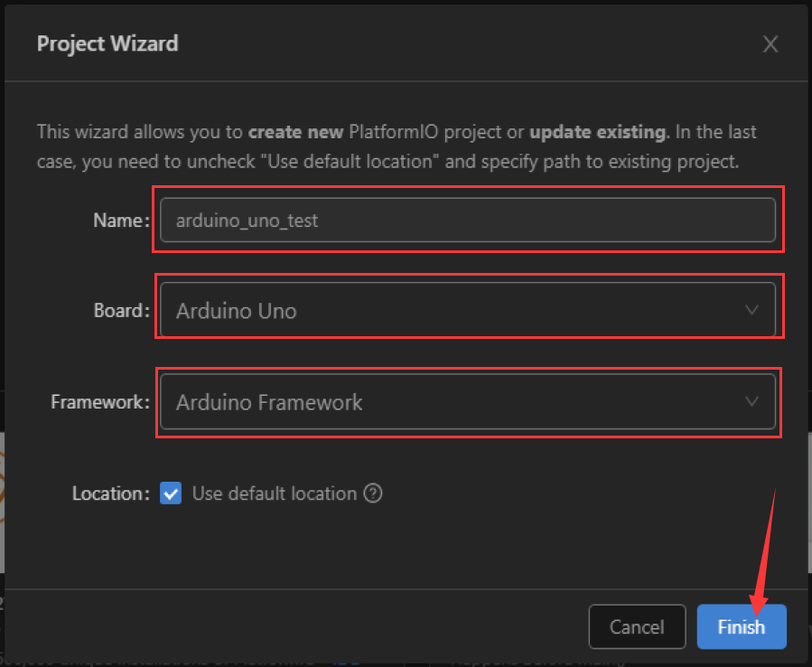The image size is (812, 667).
Task: Click the Name field containing arduino_uno_test
Action: (469, 220)
